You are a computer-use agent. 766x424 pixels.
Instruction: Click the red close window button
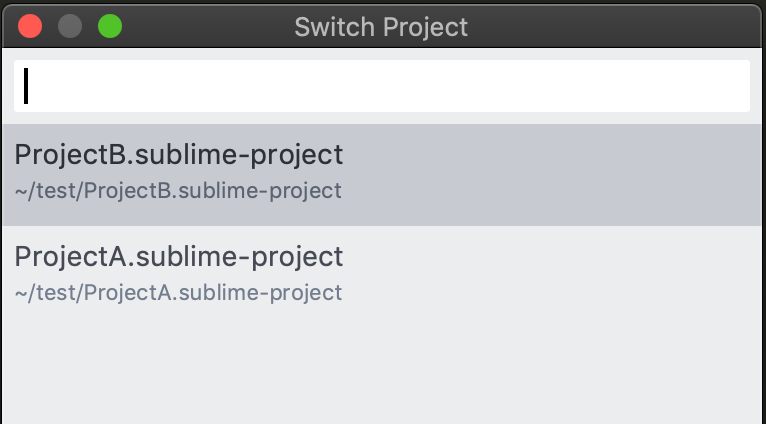pyautogui.click(x=30, y=26)
